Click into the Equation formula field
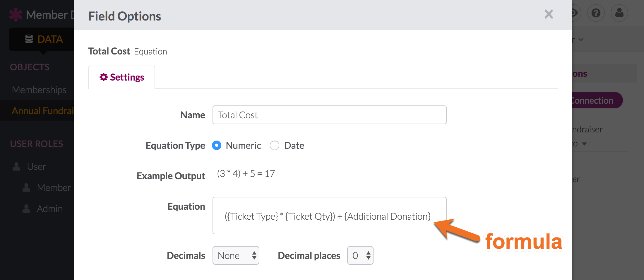 tap(330, 216)
